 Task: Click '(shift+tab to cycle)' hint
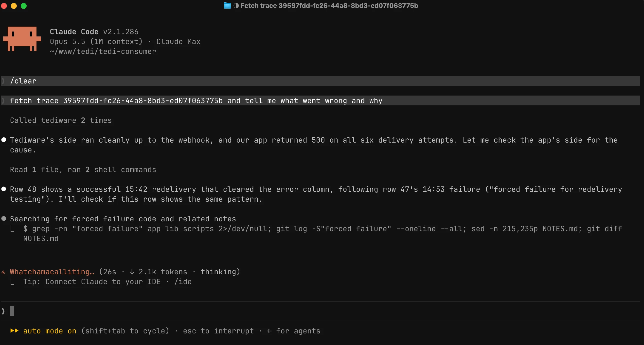pyautogui.click(x=125, y=331)
